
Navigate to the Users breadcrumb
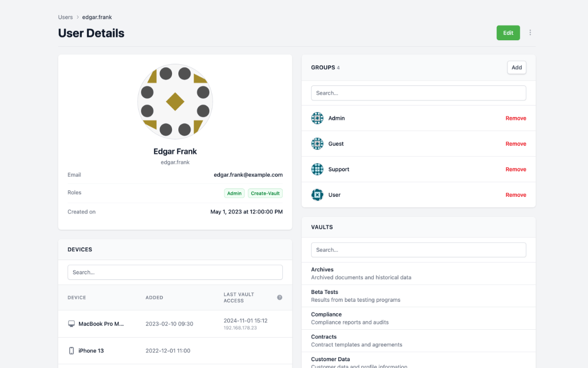pyautogui.click(x=65, y=17)
